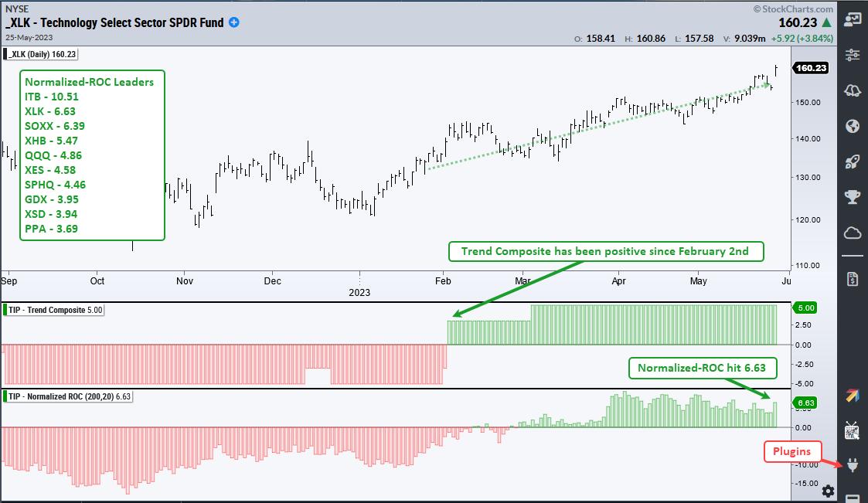
Task: Click the TIP - Trend Composite legend
Action: click(54, 310)
